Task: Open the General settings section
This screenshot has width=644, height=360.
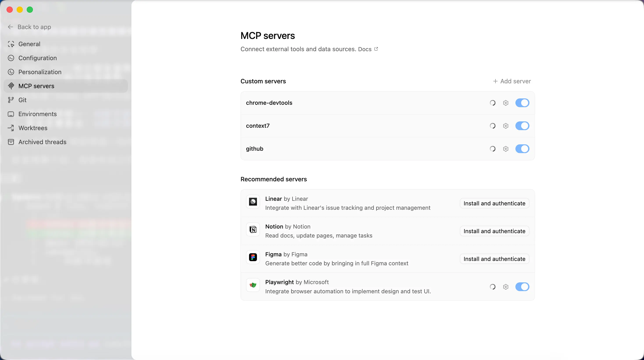Action: (29, 44)
